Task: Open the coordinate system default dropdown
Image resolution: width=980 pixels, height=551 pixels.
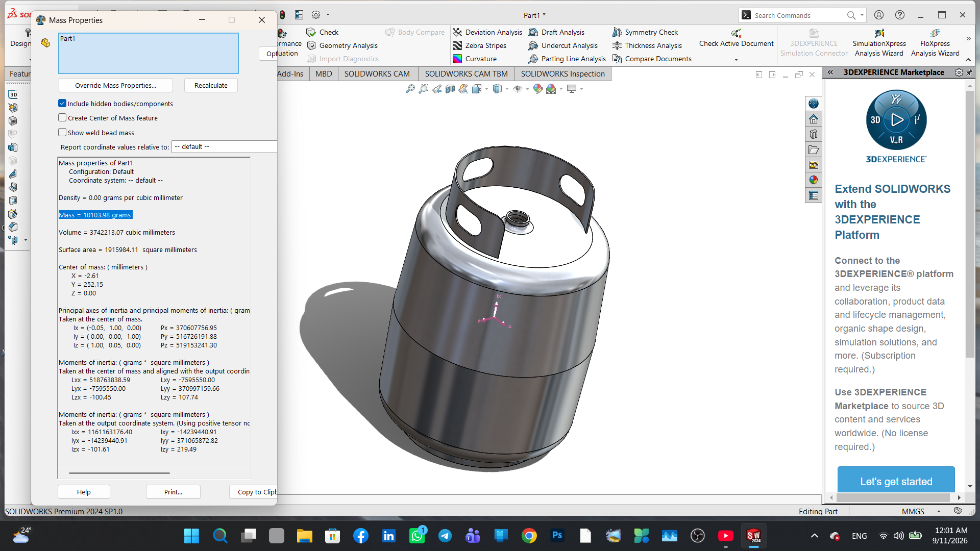Action: coord(225,147)
